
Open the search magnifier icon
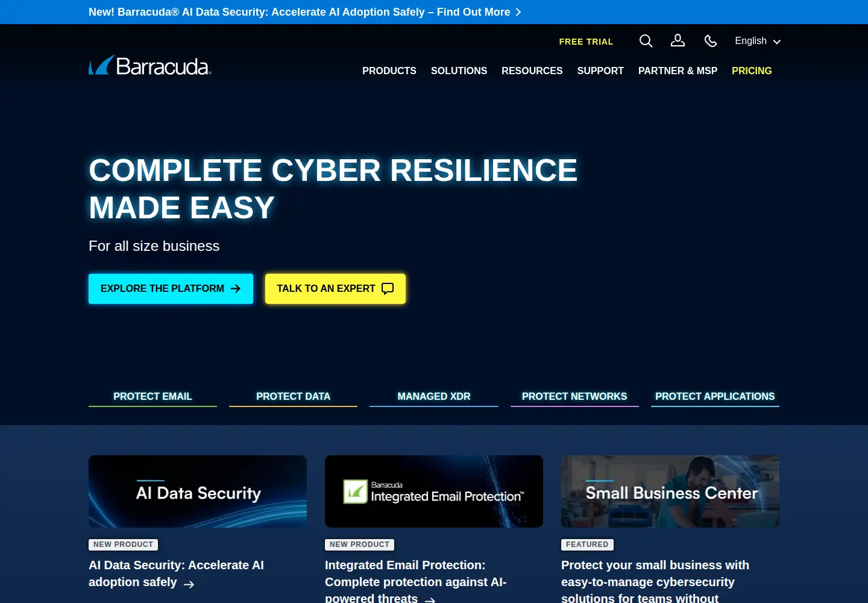click(x=646, y=41)
